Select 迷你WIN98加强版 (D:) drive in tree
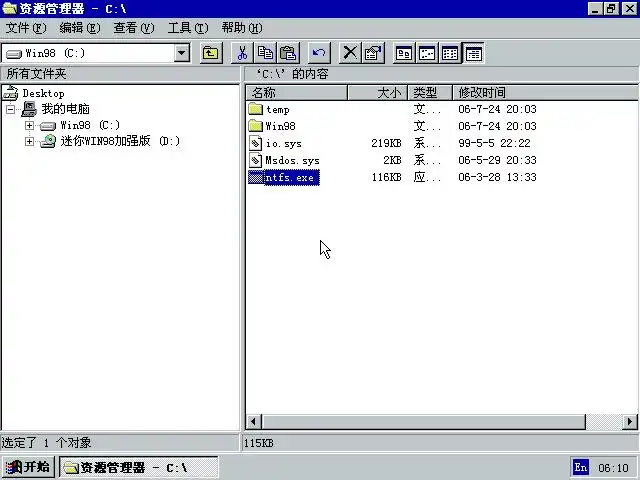 [x=110, y=141]
